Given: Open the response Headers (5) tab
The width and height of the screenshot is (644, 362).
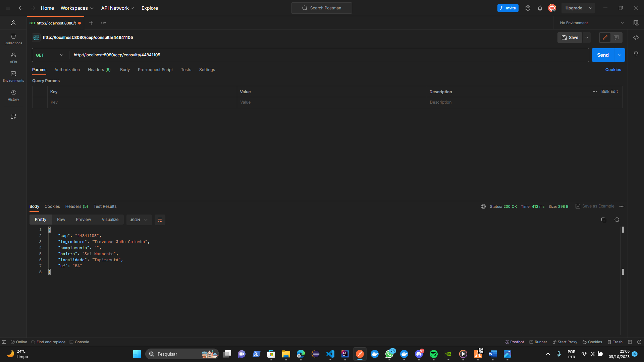Looking at the screenshot, I should [76, 206].
